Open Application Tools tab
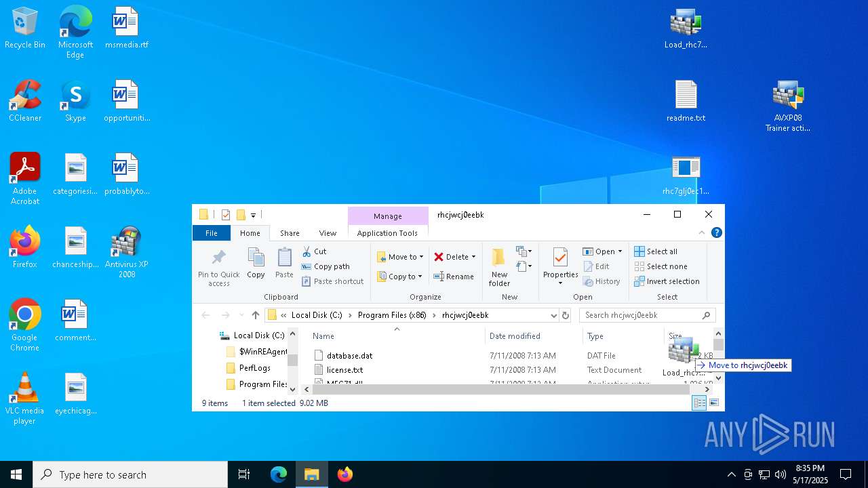Image resolution: width=868 pixels, height=488 pixels. pyautogui.click(x=387, y=232)
